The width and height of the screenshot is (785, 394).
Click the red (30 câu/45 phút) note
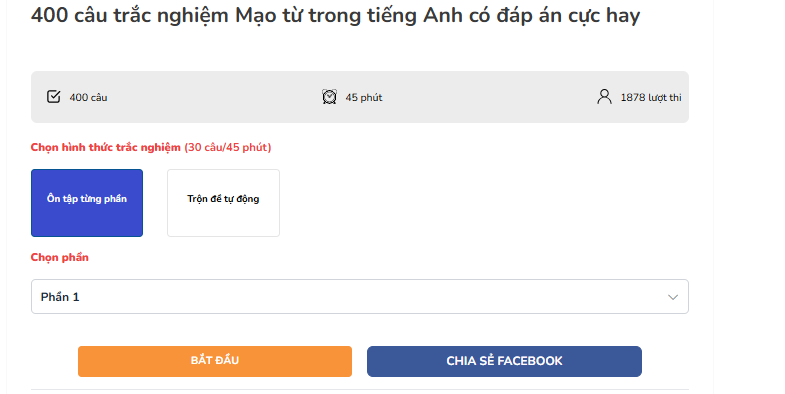tap(228, 148)
